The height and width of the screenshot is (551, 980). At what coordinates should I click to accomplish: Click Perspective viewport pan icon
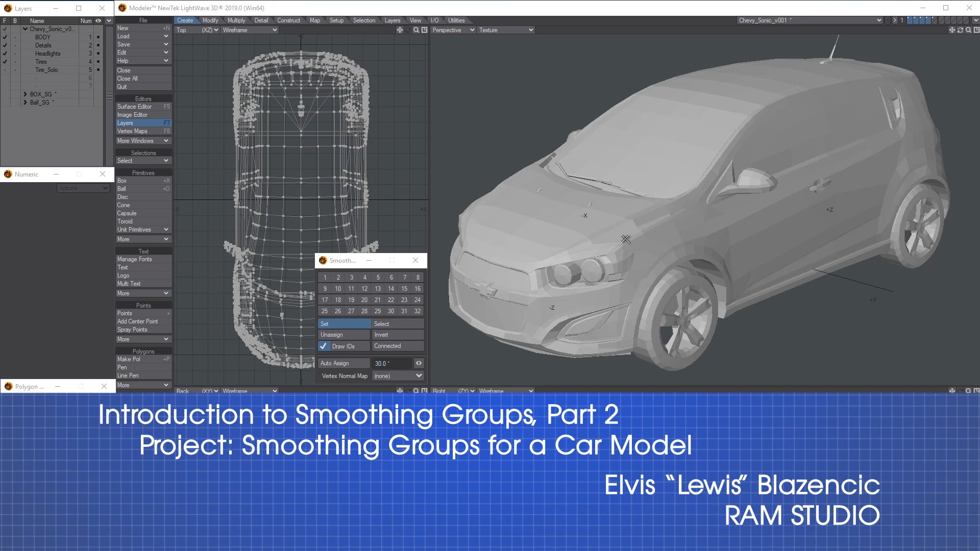951,30
